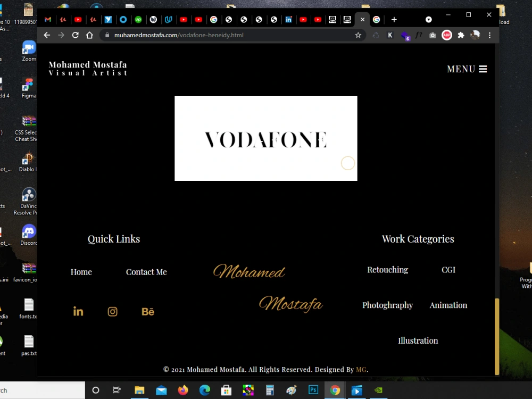532x399 pixels.
Task: Close the active tab with its X
Action: pos(362,20)
